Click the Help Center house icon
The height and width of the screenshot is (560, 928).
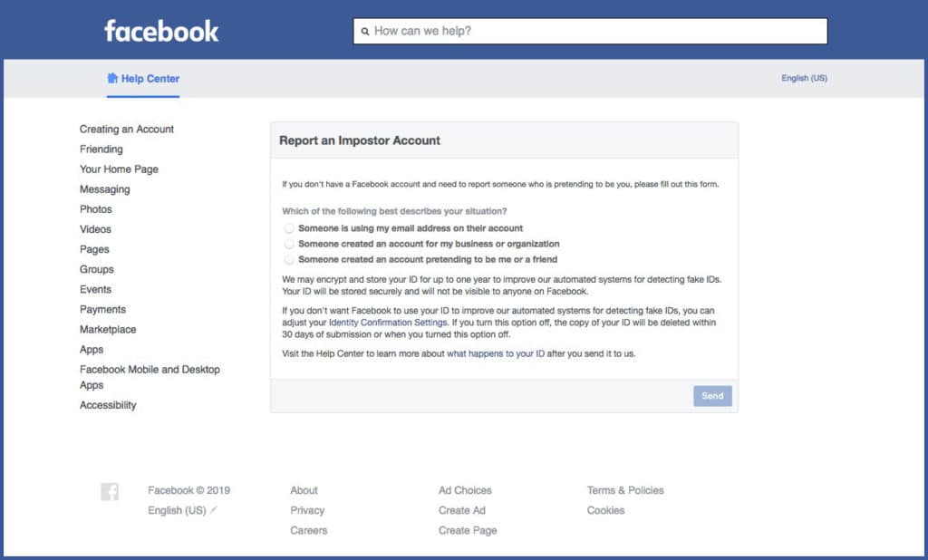point(112,78)
